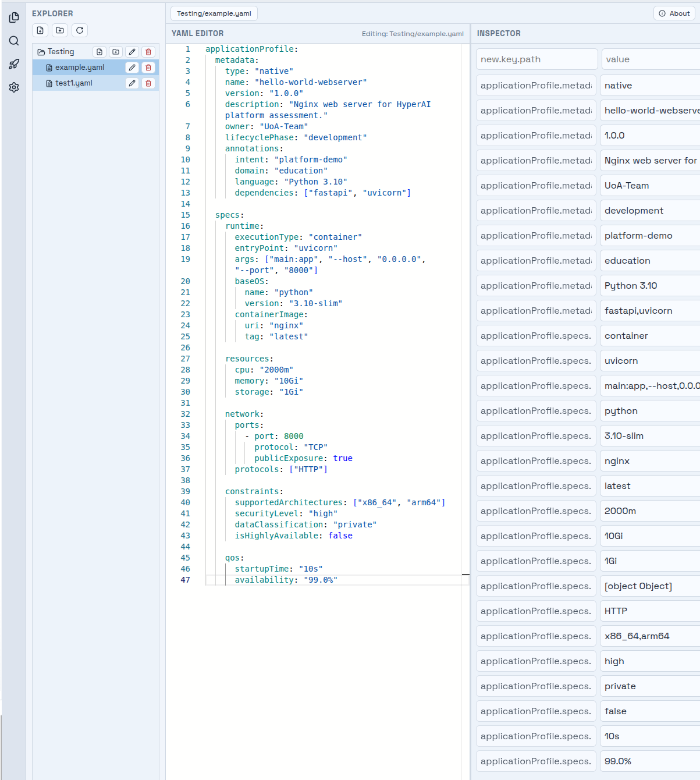Screen dimensions: 700x780
Task: Create new file from Explorer toolbar
Action: pos(40,30)
